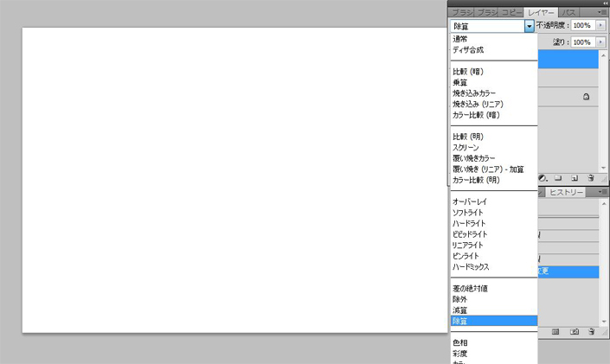The image size is (610, 364).
Task: Select the highlighted history state row
Action: [568, 271]
